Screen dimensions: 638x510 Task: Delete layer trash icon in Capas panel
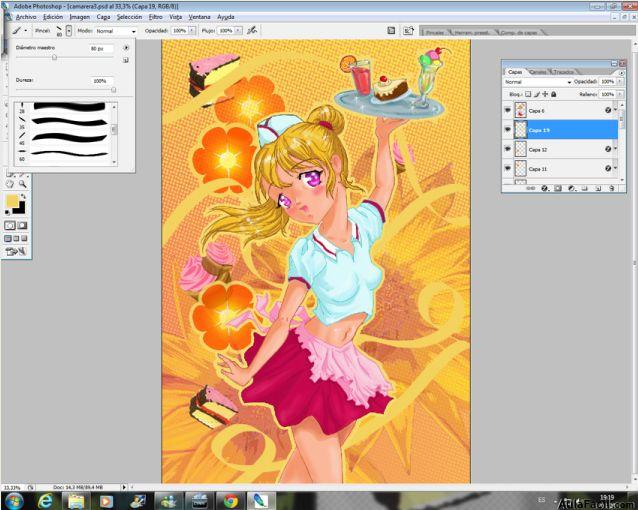point(612,188)
